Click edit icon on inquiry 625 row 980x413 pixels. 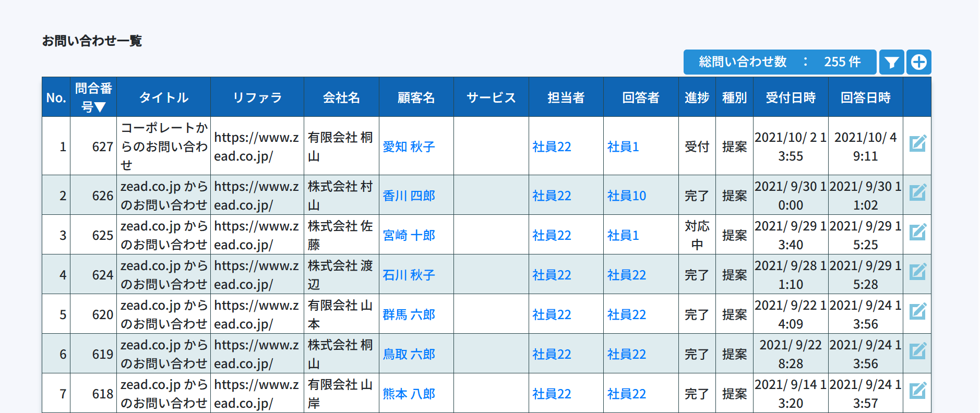(917, 233)
